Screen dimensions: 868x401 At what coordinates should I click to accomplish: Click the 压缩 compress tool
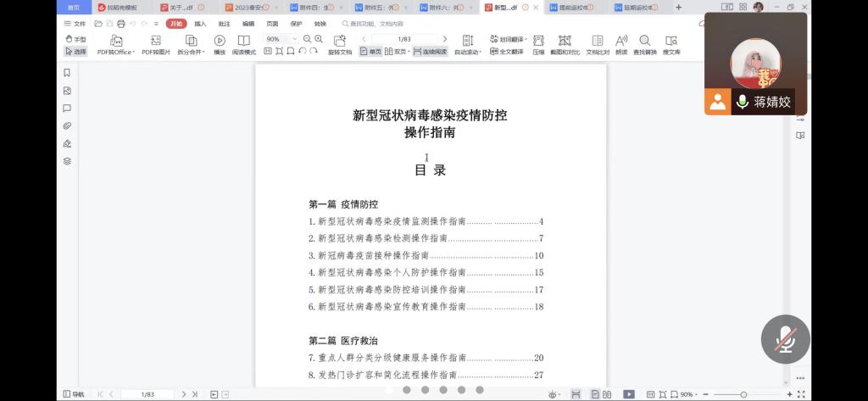pyautogui.click(x=538, y=44)
